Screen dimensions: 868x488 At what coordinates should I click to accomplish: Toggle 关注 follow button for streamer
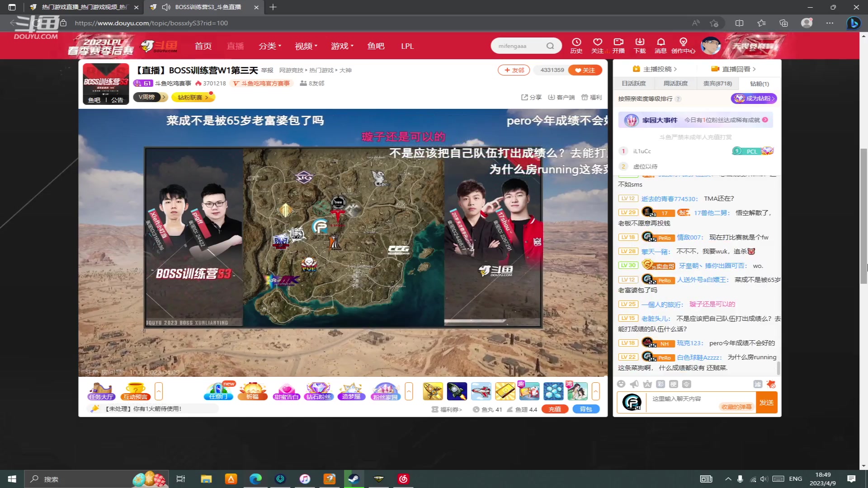(585, 70)
